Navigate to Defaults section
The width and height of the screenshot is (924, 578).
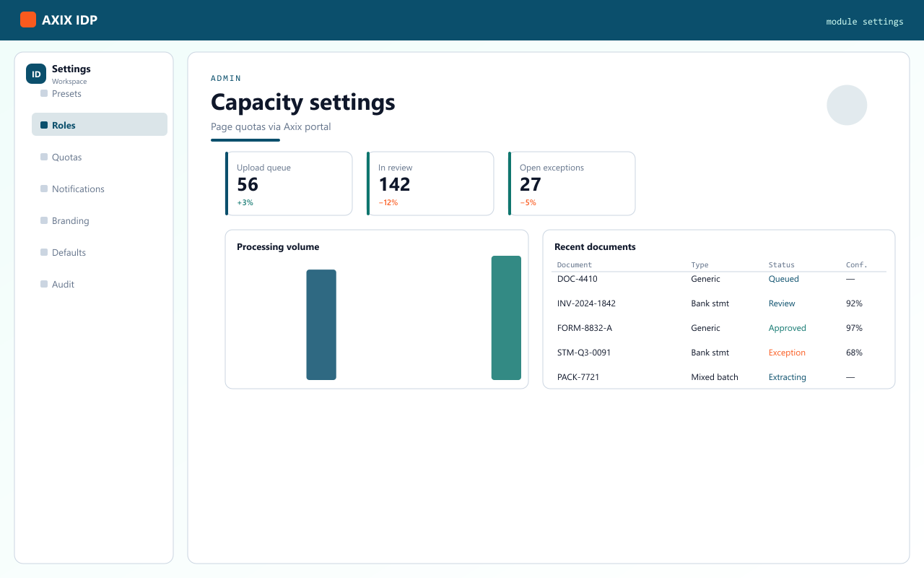click(100, 252)
